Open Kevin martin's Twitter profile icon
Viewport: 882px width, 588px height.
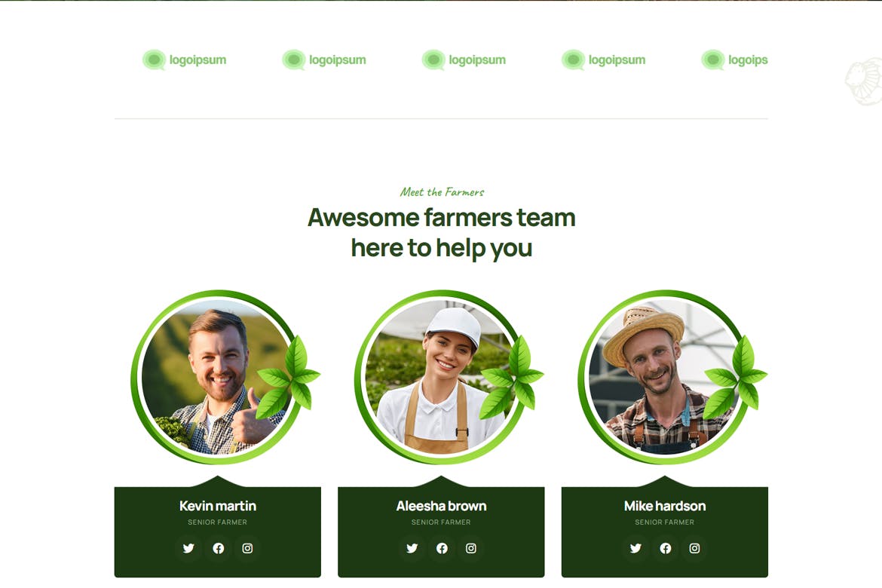pos(188,548)
